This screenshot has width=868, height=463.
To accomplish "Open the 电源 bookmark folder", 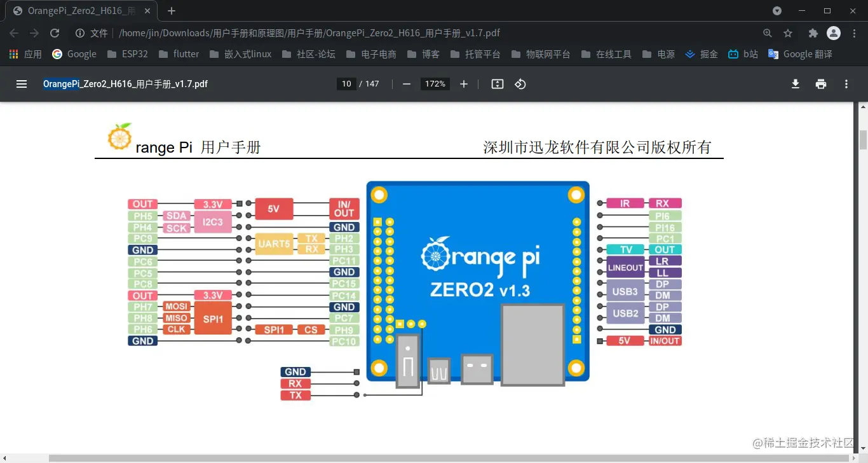I will (x=658, y=54).
